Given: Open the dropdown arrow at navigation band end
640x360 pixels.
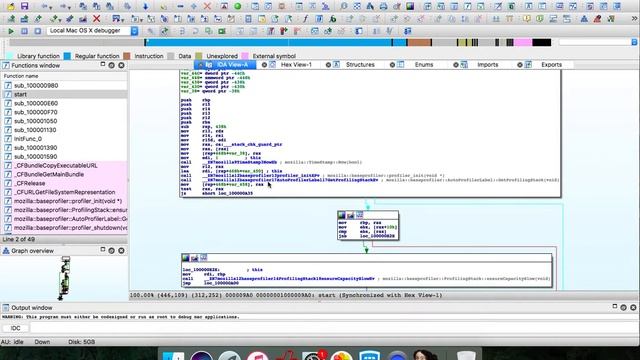Looking at the screenshot, I should point(634,42).
